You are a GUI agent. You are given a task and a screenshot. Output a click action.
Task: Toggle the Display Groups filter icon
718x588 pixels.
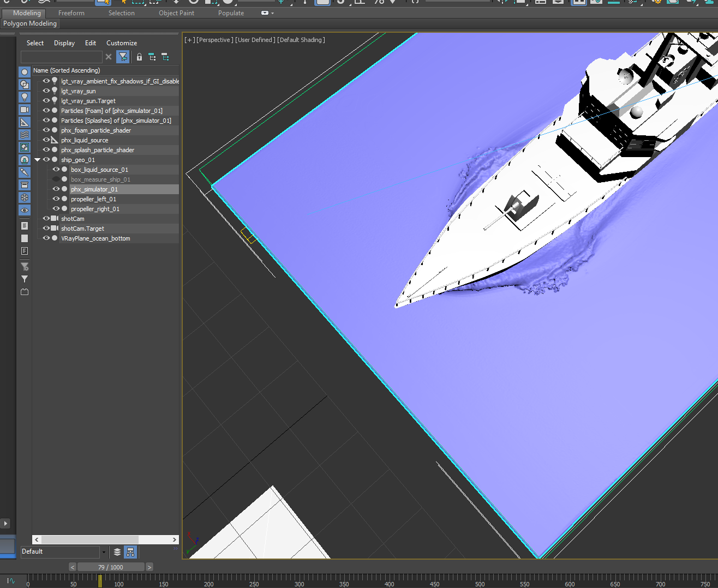(25, 147)
